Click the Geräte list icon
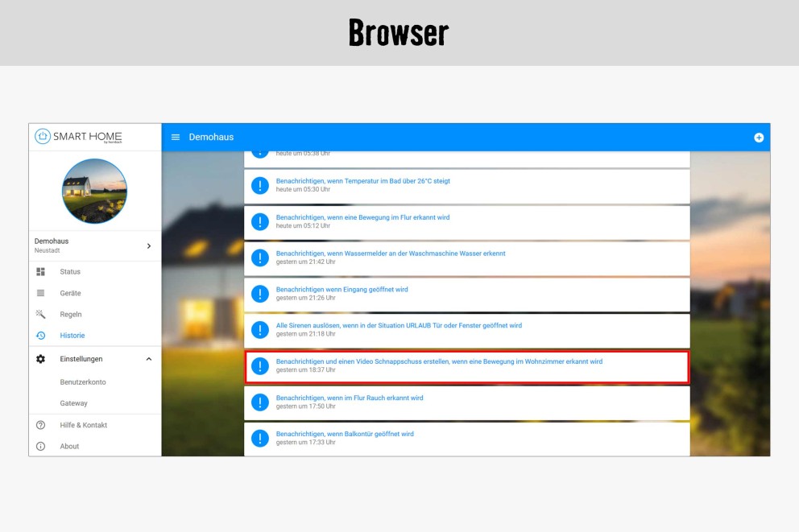The width and height of the screenshot is (799, 532). pos(41,293)
